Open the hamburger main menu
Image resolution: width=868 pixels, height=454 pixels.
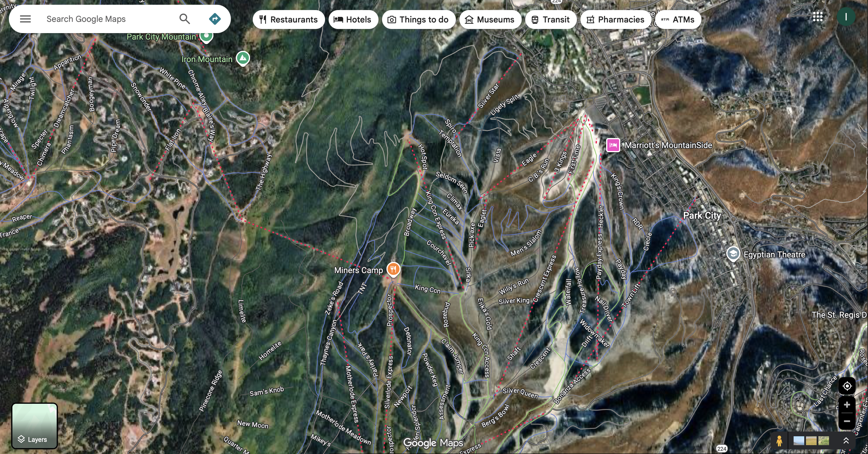point(25,19)
